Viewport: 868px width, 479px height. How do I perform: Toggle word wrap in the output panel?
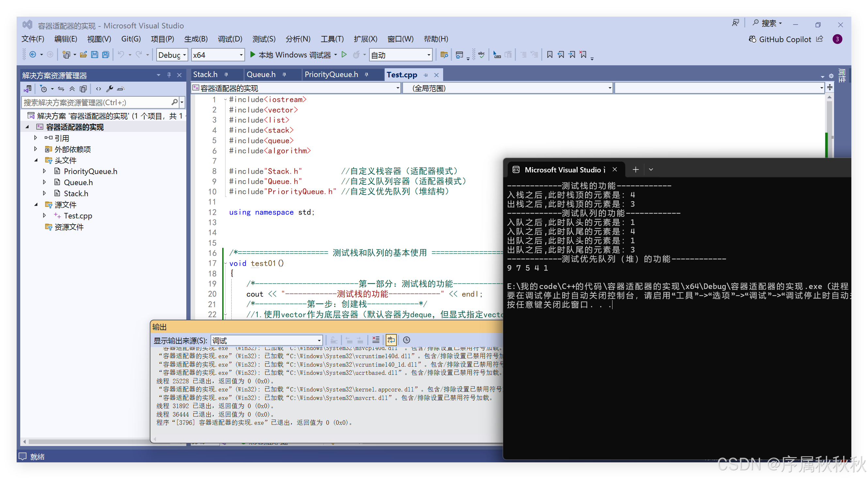coord(391,340)
